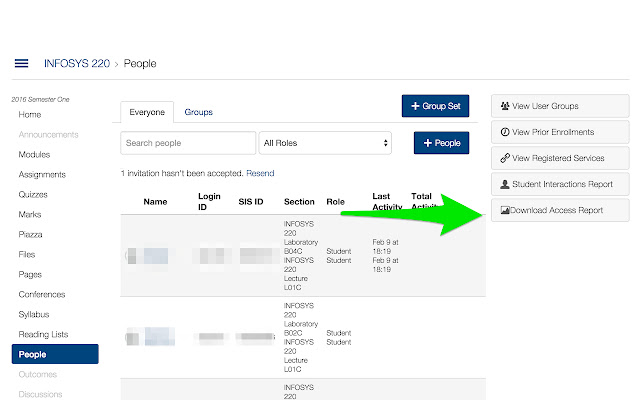Viewport: 640px width, 400px height.
Task: Click the add People button
Action: point(441,143)
